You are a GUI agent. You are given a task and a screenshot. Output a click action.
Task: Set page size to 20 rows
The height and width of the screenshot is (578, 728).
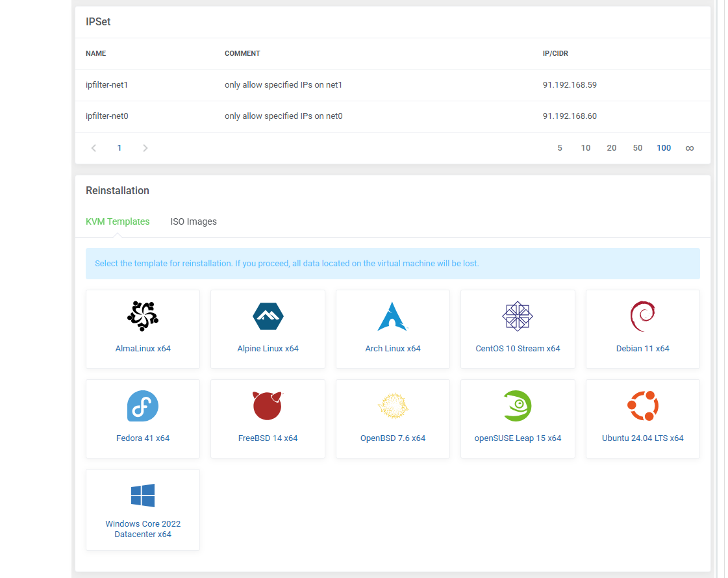pyautogui.click(x=612, y=148)
